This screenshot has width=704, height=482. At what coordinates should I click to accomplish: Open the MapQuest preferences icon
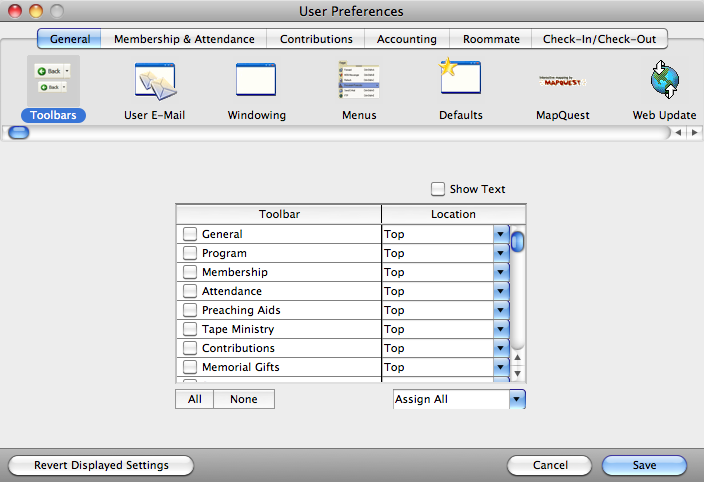[x=562, y=82]
